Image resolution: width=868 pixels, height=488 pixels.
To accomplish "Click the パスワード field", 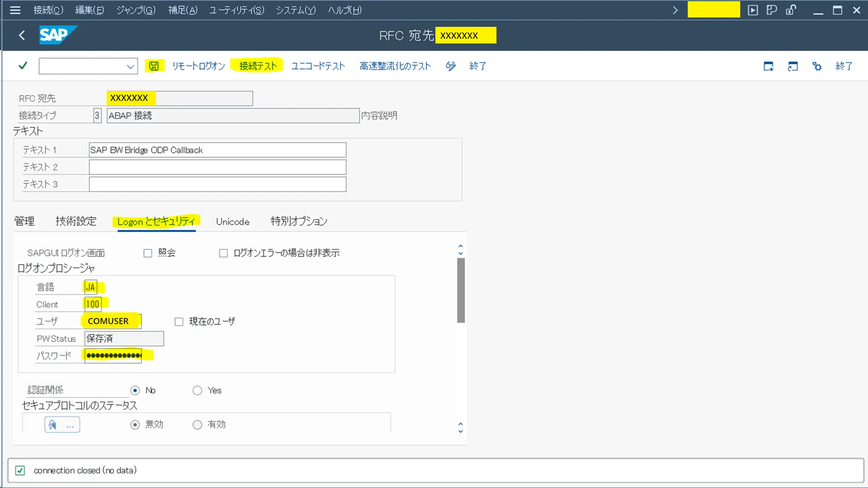I will click(x=113, y=356).
